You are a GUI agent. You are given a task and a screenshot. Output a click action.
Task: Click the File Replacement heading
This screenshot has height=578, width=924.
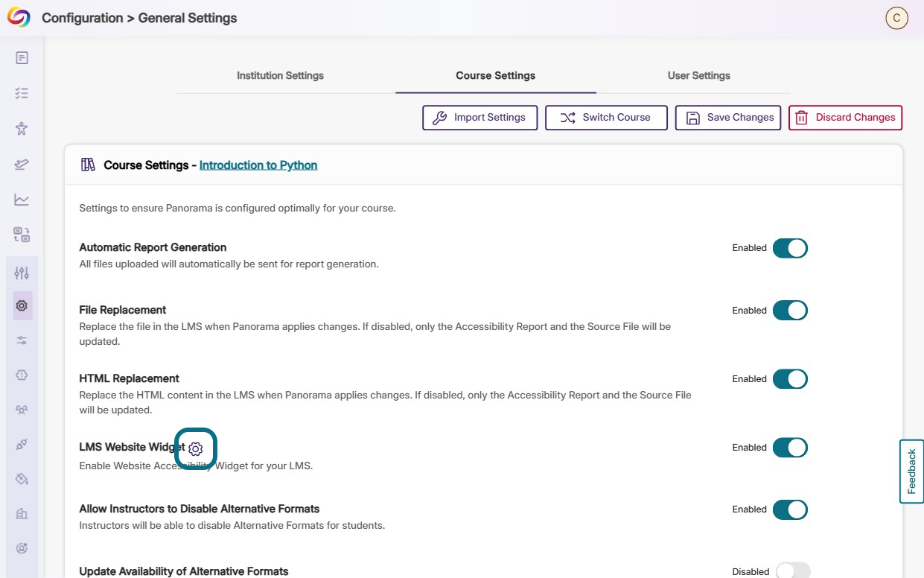coord(123,310)
